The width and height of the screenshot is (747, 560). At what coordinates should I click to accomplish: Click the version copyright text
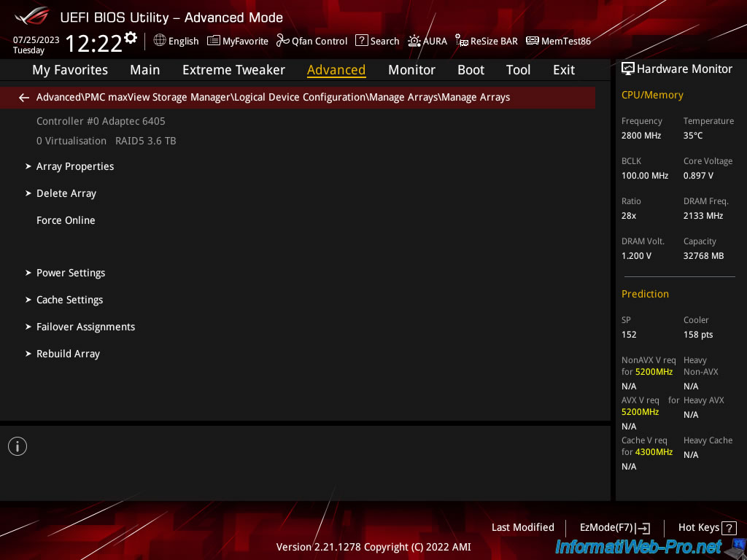tap(373, 547)
